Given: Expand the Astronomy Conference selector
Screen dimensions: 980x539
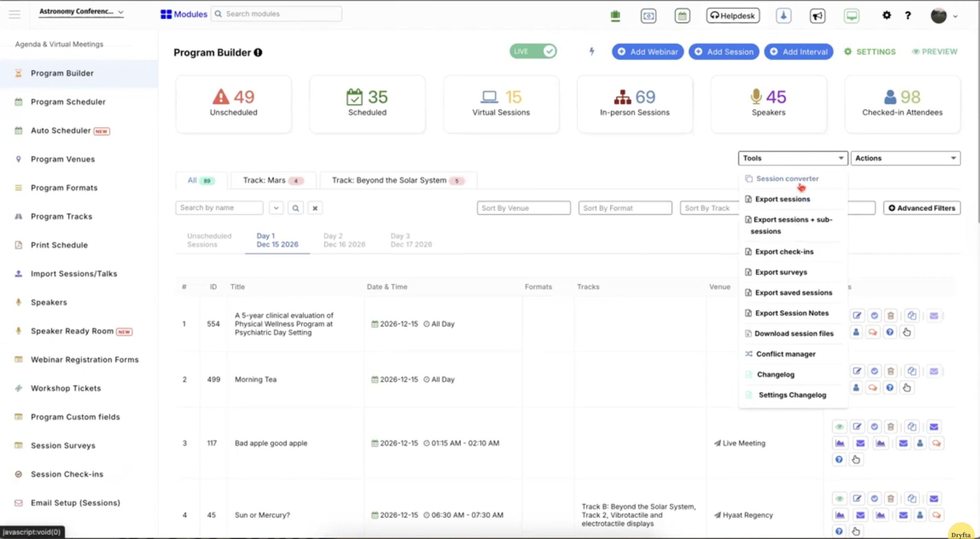Looking at the screenshot, I should click(x=81, y=12).
